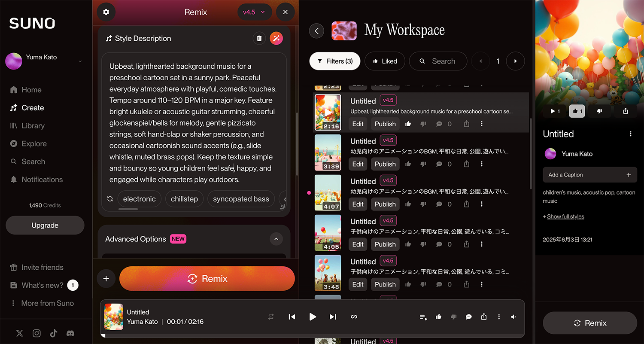Click the Show full styles link
644x344 pixels.
point(565,216)
